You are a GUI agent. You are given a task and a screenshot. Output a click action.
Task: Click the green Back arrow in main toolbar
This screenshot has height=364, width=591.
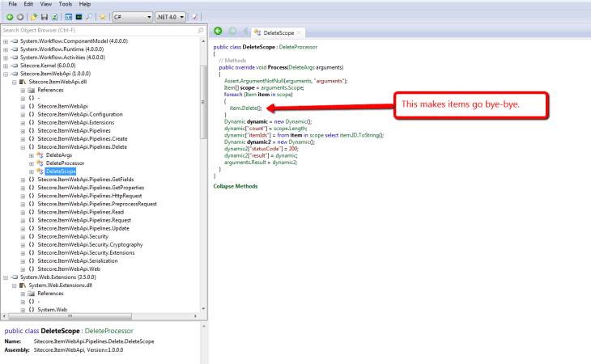[x=10, y=16]
